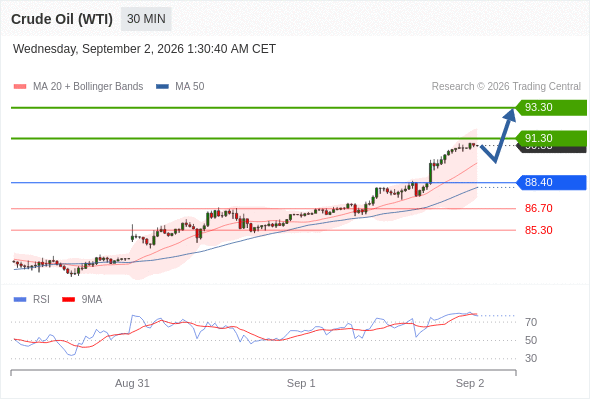Image resolution: width=590 pixels, height=400 pixels.
Task: Select the blue 88.40 pivot tag
Action: coord(551,183)
